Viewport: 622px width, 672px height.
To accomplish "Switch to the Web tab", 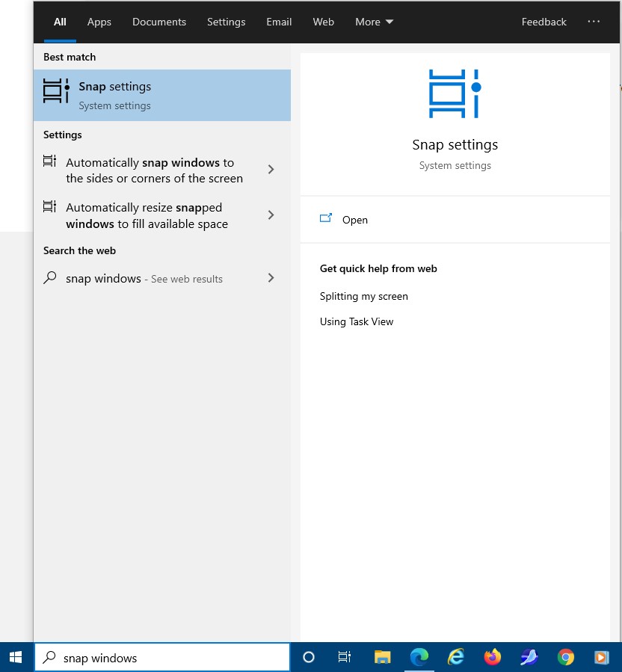I will click(x=323, y=22).
